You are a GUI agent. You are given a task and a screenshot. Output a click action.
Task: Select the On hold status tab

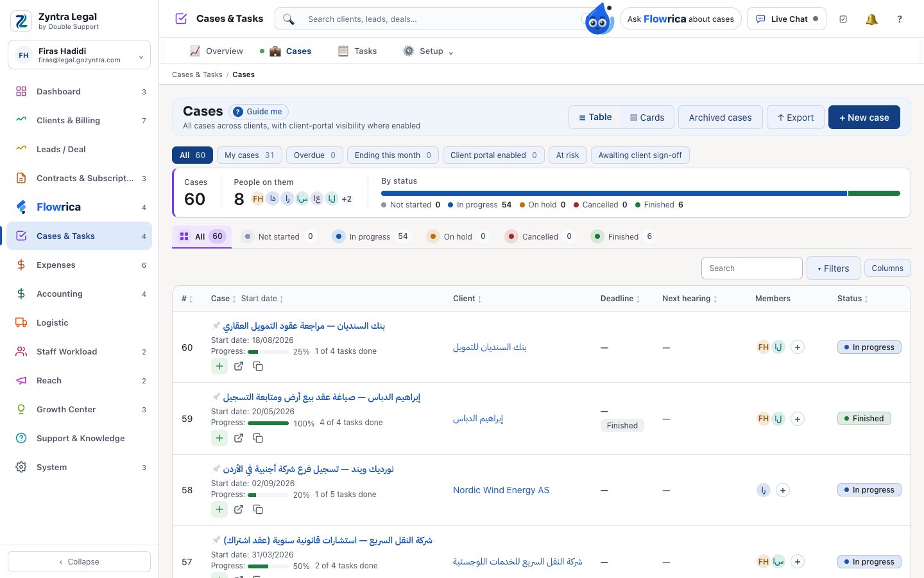pyautogui.click(x=458, y=236)
